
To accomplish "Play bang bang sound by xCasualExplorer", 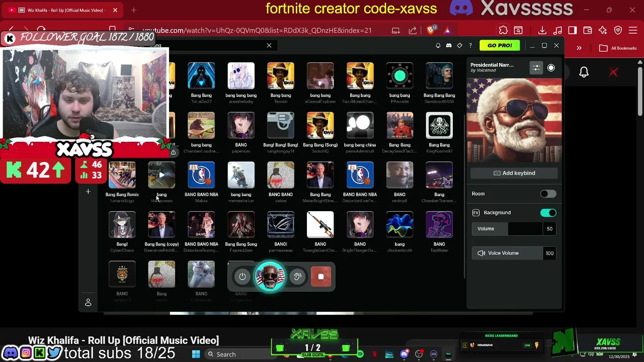I will pos(320,76).
